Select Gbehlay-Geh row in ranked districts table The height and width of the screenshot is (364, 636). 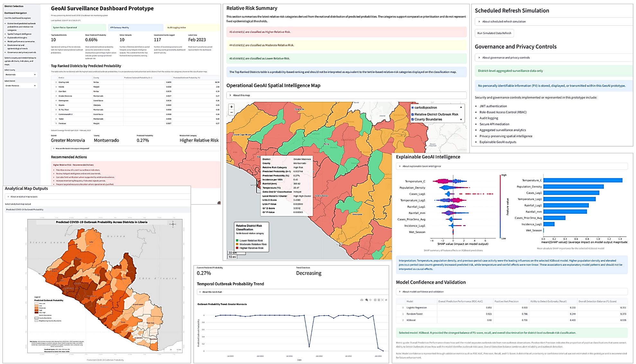click(x=136, y=82)
